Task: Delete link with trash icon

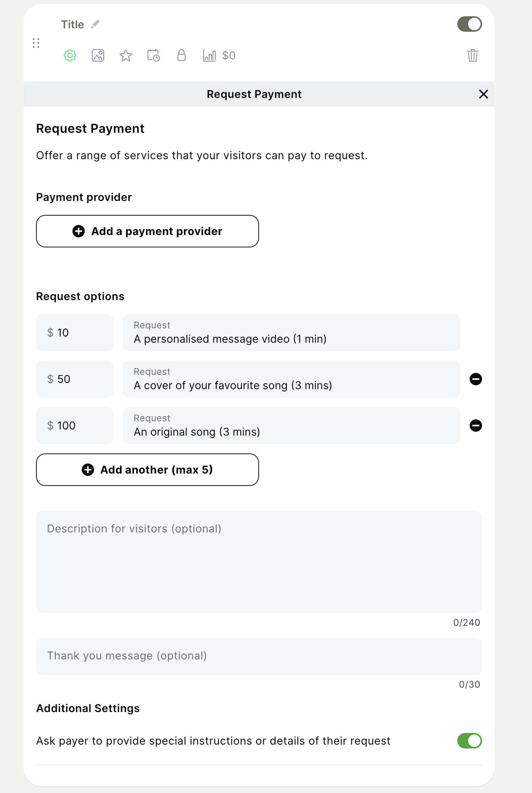Action: coord(472,55)
